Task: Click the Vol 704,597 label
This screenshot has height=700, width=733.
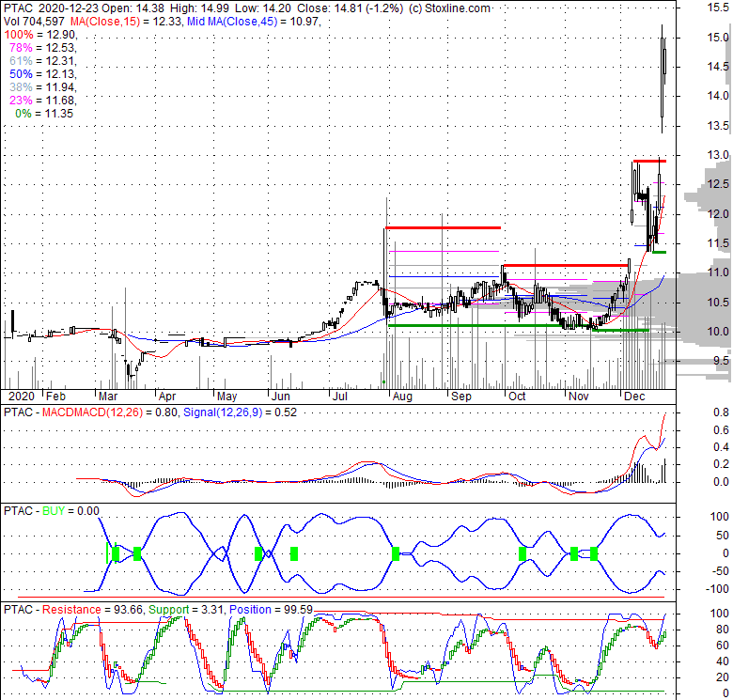Action: point(35,21)
